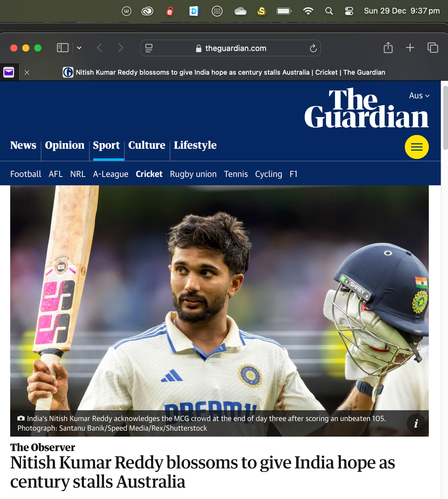Open the page reader menu icon in address bar
Viewport: 448px width, 499px height.
149,48
